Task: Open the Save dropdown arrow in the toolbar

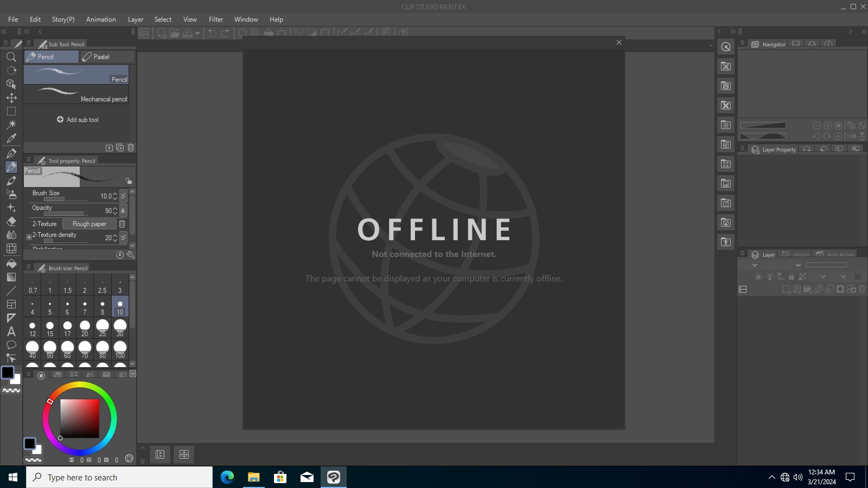Action: [197, 33]
